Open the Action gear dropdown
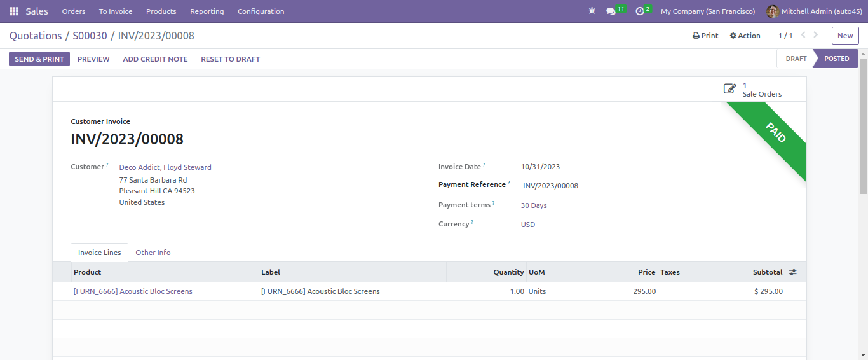 coord(745,36)
